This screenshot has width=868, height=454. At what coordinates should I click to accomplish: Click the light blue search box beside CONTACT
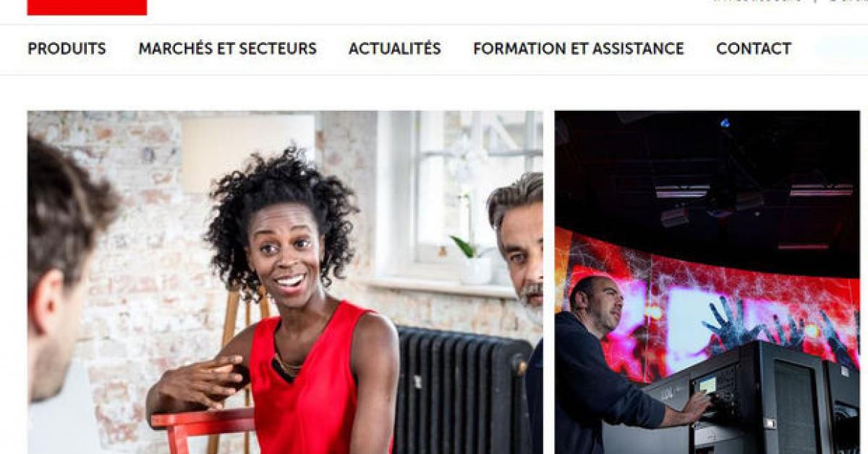[839, 49]
